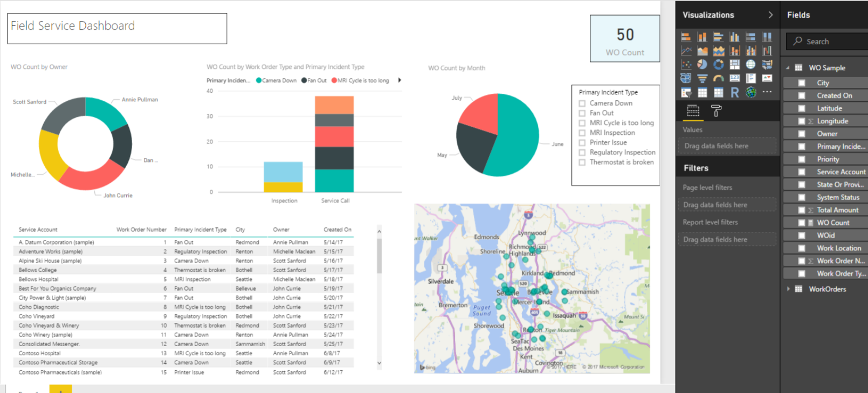
Task: Insert an R script visual
Action: pyautogui.click(x=734, y=93)
